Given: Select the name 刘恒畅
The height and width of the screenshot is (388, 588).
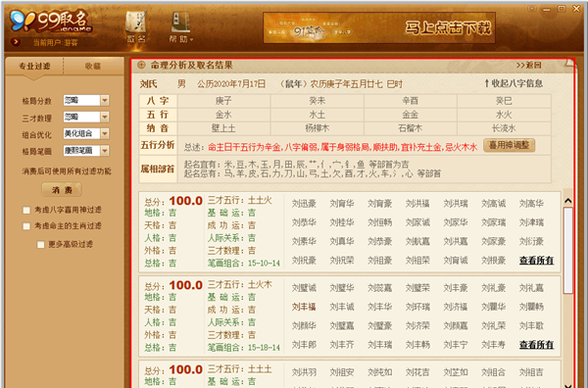Looking at the screenshot, I should [380, 222].
